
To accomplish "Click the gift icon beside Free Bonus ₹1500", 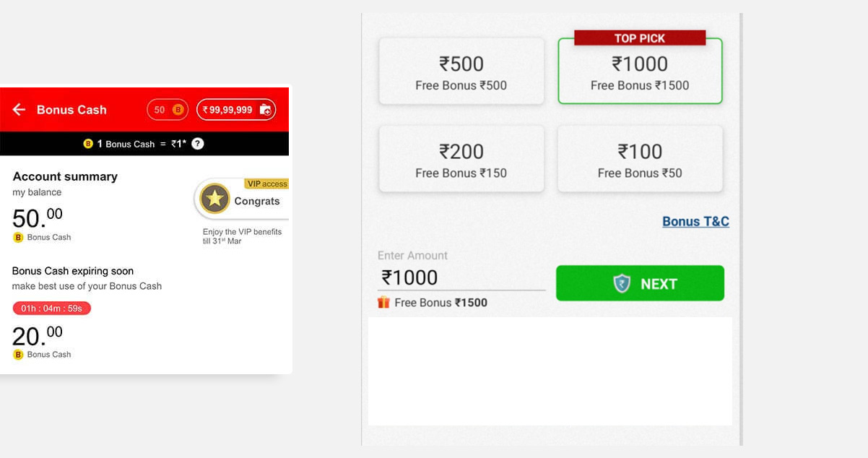I will 383,303.
